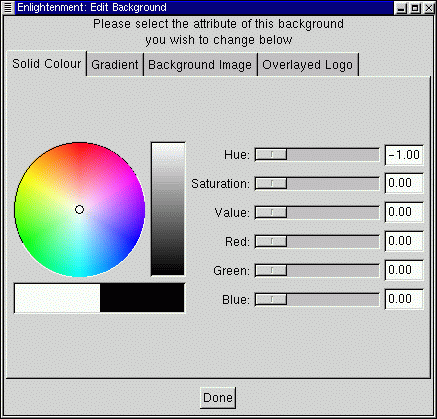Click the Value slider handle
Image resolution: width=437 pixels, height=419 pixels.
click(x=271, y=212)
